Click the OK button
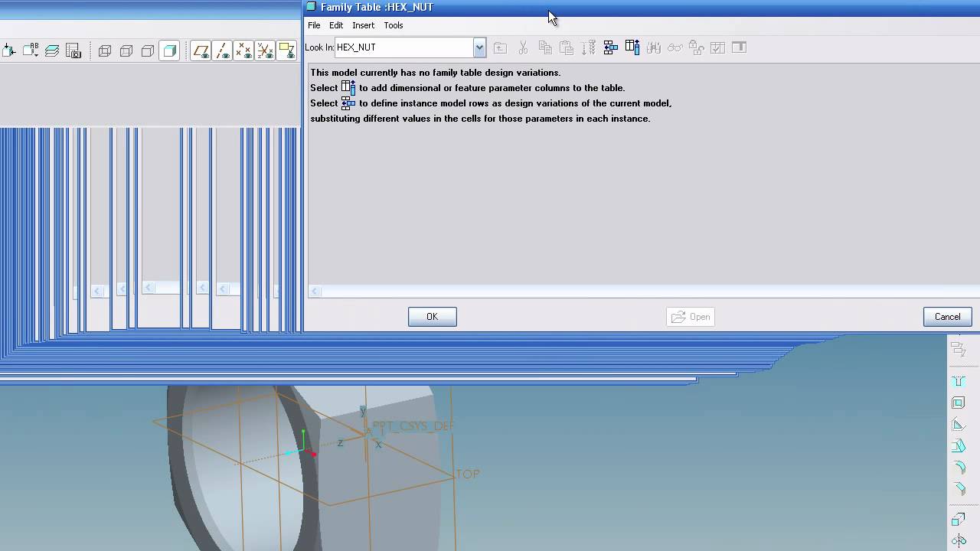The width and height of the screenshot is (980, 551). click(x=433, y=317)
